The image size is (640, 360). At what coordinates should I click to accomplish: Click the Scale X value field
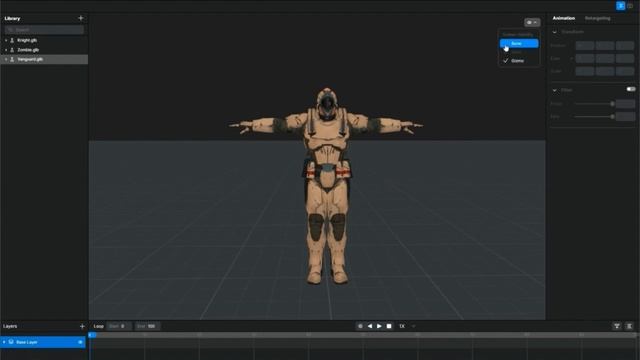click(584, 71)
